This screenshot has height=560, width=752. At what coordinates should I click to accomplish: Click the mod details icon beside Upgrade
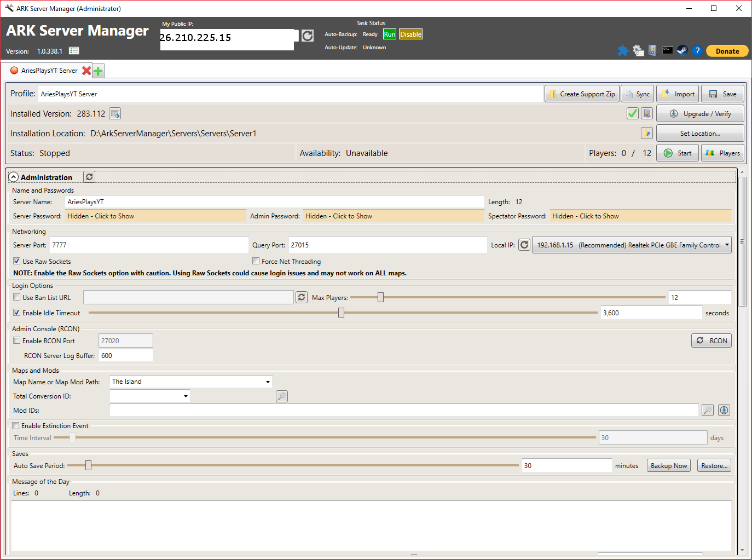point(647,113)
